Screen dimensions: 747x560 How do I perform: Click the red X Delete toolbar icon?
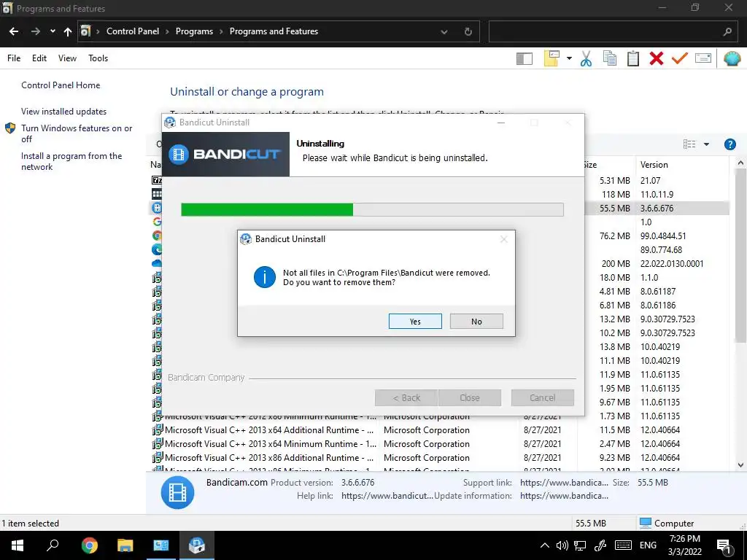pos(657,58)
